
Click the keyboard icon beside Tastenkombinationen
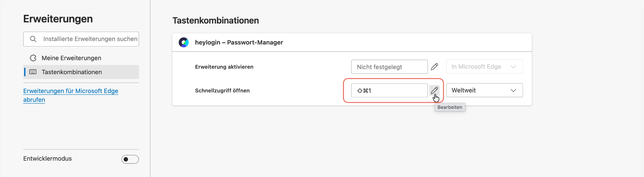click(33, 72)
